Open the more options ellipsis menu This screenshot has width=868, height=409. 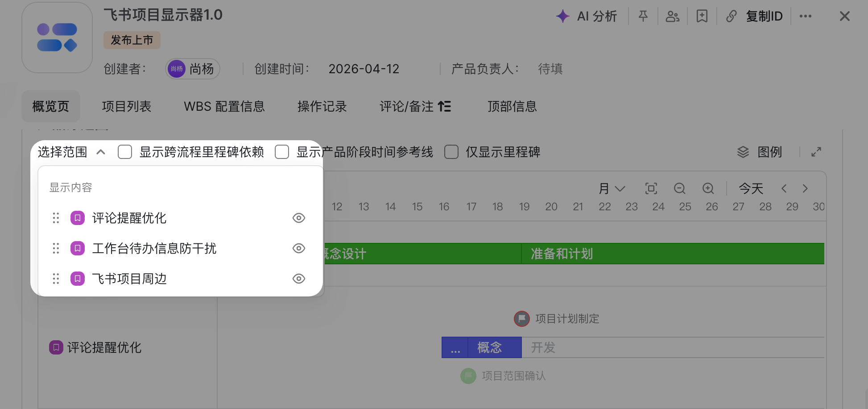tap(806, 17)
